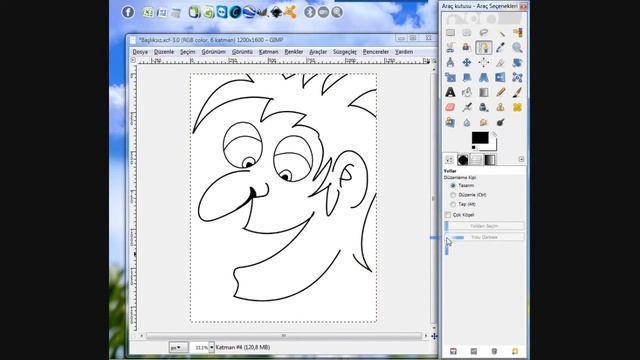
Task: Select the Blur/Sharpen drop tool
Action: [467, 122]
